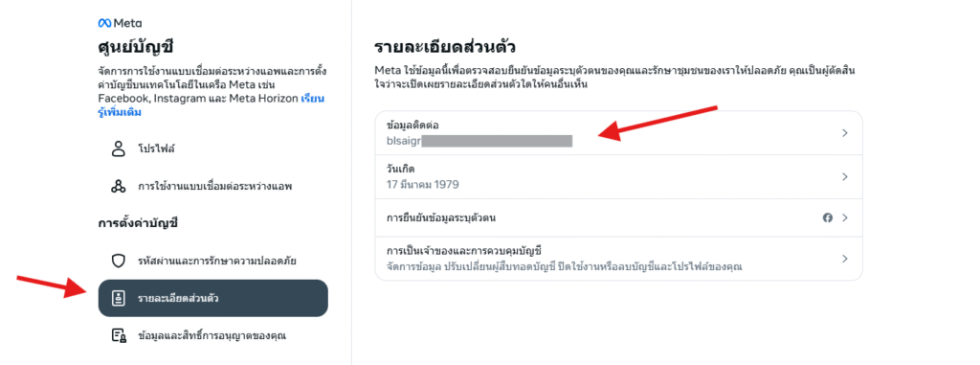
Task: Click the Facebook icon in identity confirmation row
Action: coord(828,217)
